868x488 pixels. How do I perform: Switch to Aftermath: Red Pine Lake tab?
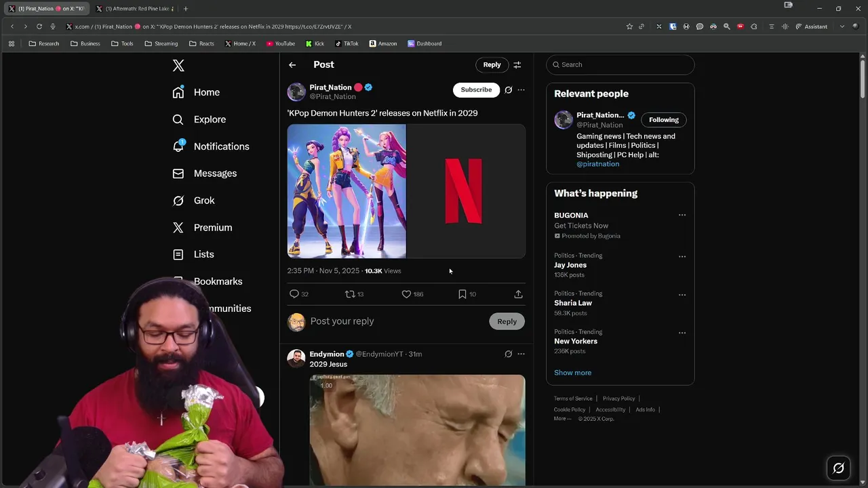click(136, 9)
